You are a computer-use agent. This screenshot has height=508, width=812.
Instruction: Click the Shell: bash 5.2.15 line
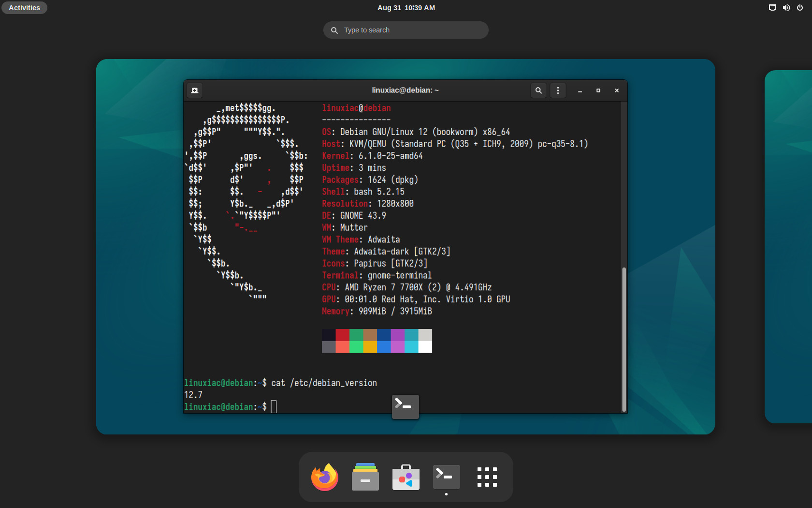pos(363,192)
